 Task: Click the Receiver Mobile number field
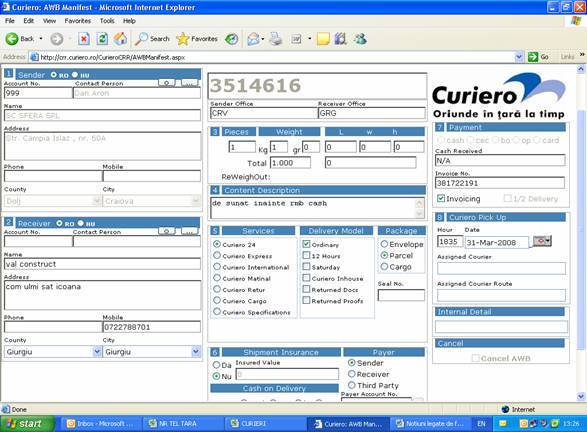click(152, 327)
